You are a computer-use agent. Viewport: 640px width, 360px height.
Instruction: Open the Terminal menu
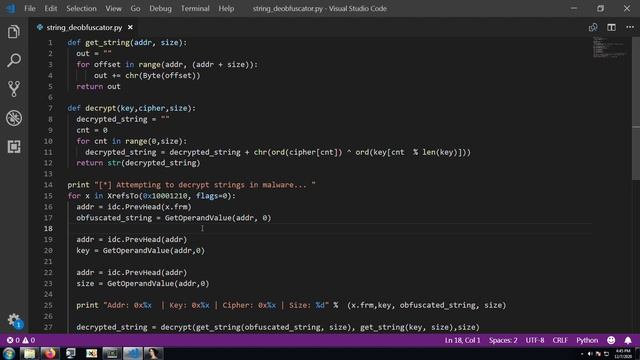[195, 8]
